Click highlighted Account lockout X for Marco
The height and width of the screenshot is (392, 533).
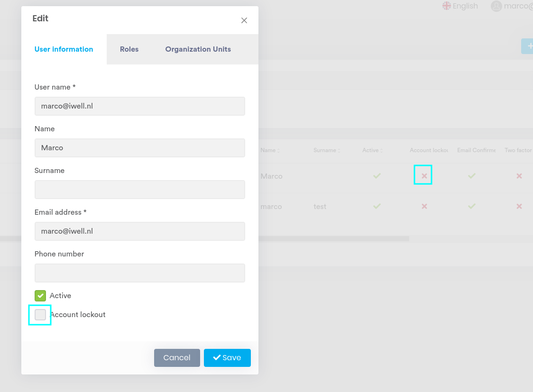[x=423, y=175]
